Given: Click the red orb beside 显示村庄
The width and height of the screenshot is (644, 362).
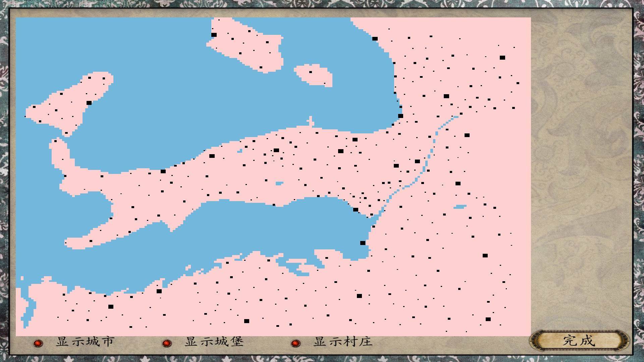Looking at the screenshot, I should [296, 343].
